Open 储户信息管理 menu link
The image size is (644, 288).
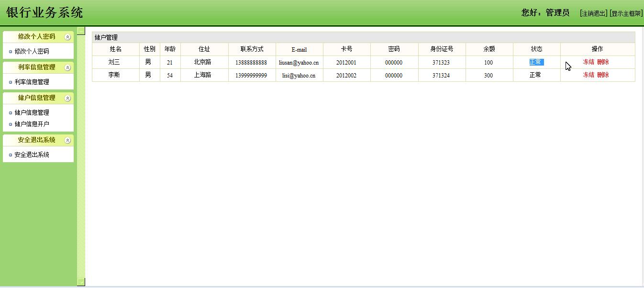(32, 112)
